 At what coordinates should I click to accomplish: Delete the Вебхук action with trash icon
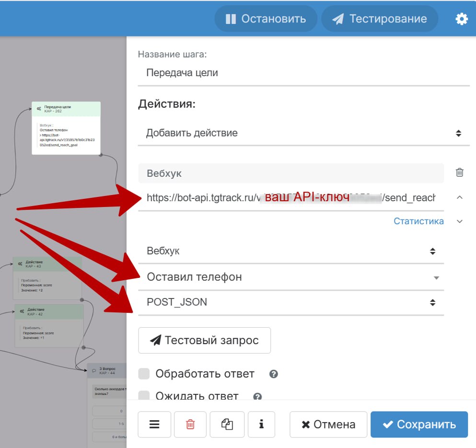pos(460,172)
